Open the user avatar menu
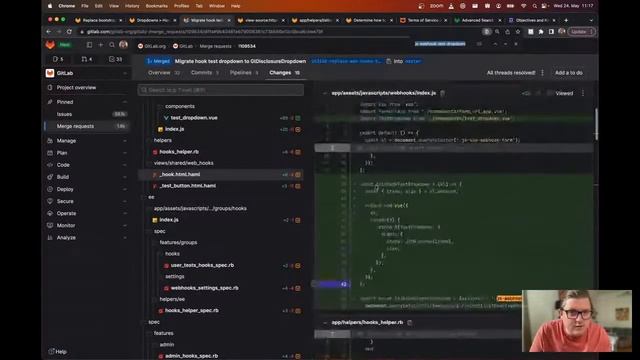640x360 pixels. coord(123,44)
